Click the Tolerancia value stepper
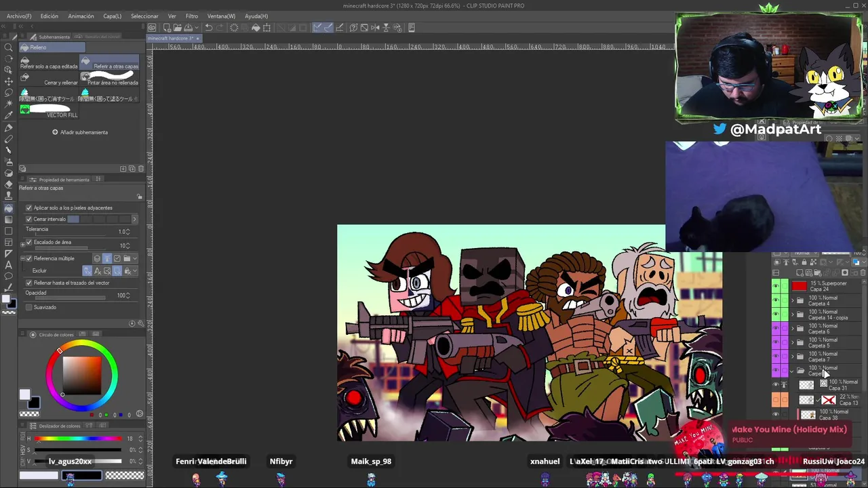Viewport: 868px width, 488px height. point(127,232)
